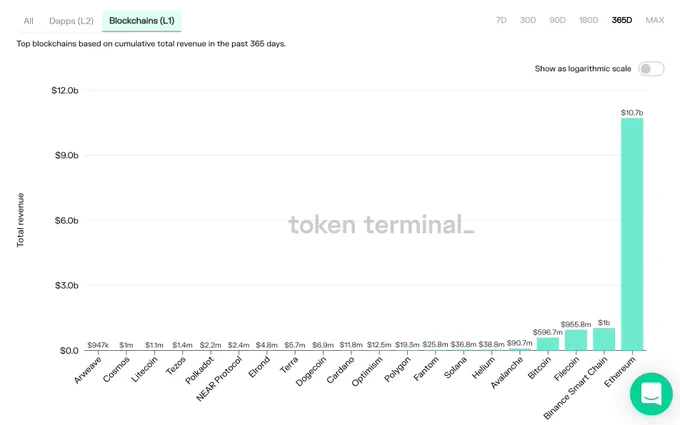Select the Blockchains (L1) tab

pos(142,21)
